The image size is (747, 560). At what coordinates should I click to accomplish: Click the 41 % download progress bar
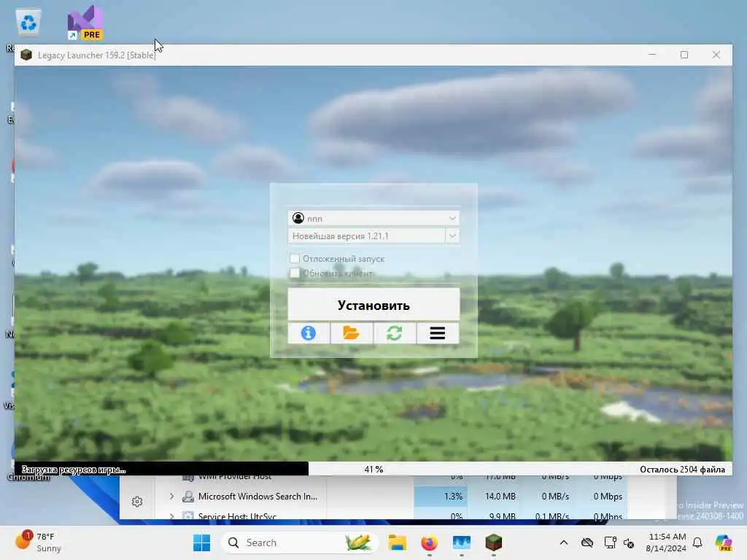(373, 469)
